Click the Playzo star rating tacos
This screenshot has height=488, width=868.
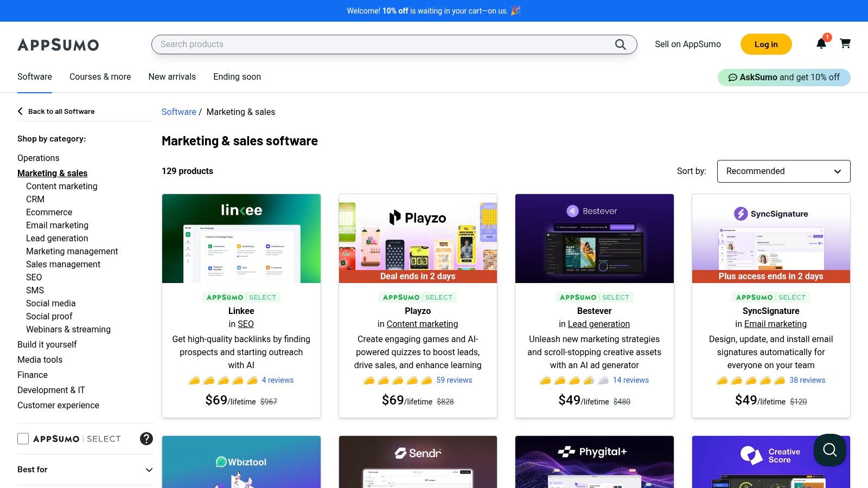(x=398, y=380)
